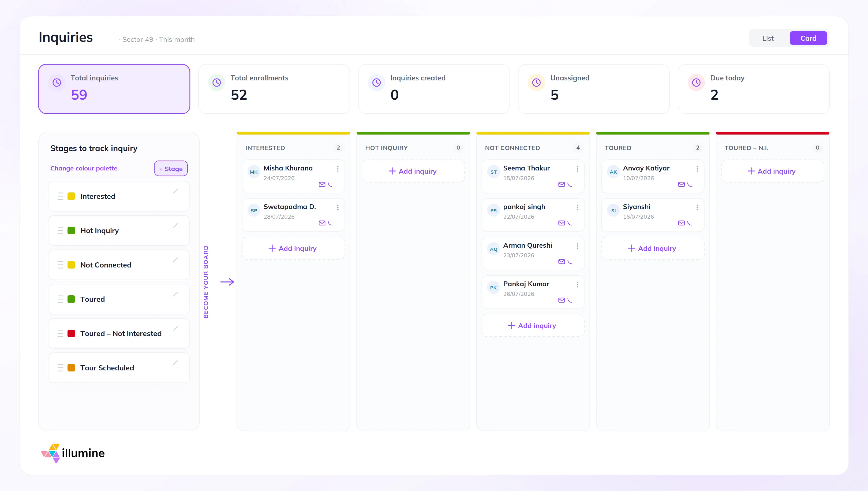Click orange swatch of Tour Scheduled stage
This screenshot has height=491, width=868.
point(71,368)
